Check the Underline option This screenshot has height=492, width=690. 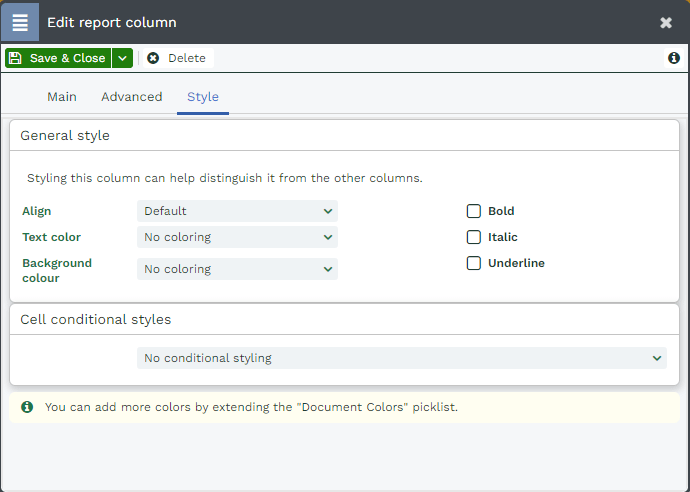[x=473, y=263]
